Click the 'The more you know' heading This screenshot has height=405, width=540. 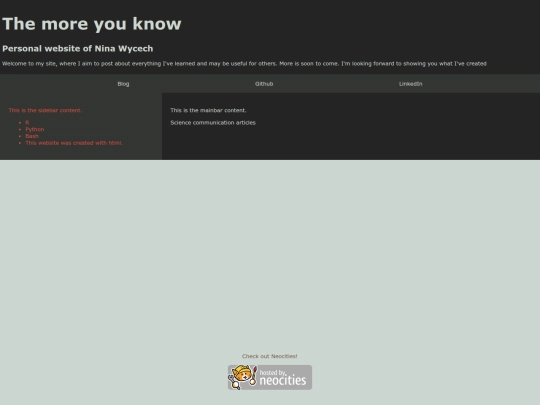click(x=92, y=24)
